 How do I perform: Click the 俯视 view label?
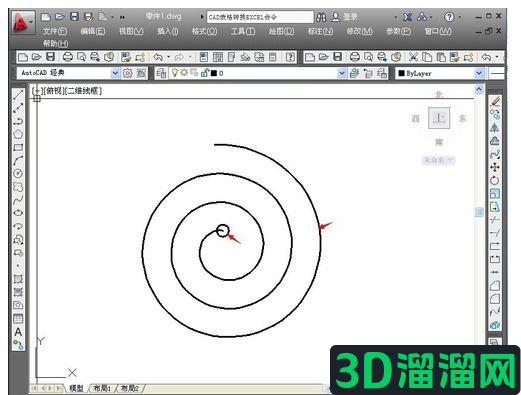point(54,91)
